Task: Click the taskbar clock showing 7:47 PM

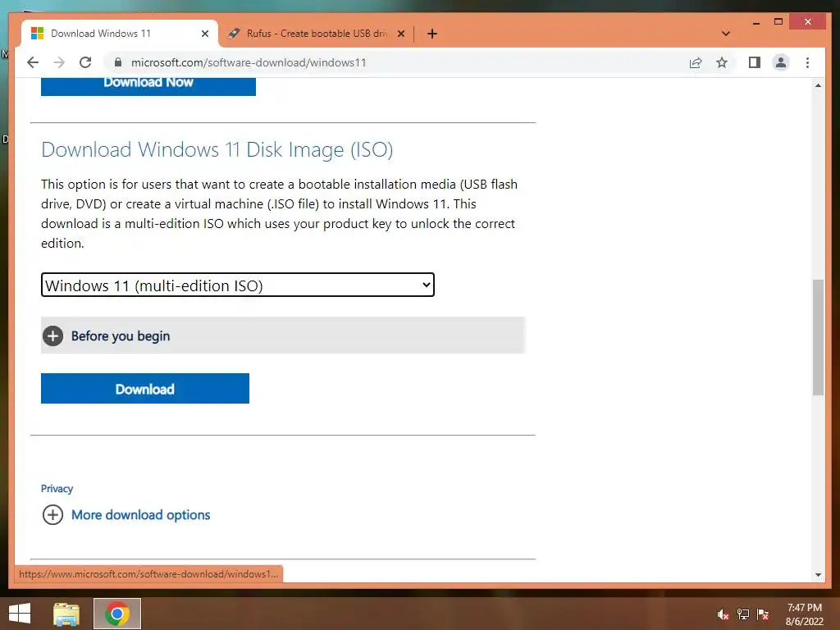Action: [x=804, y=614]
